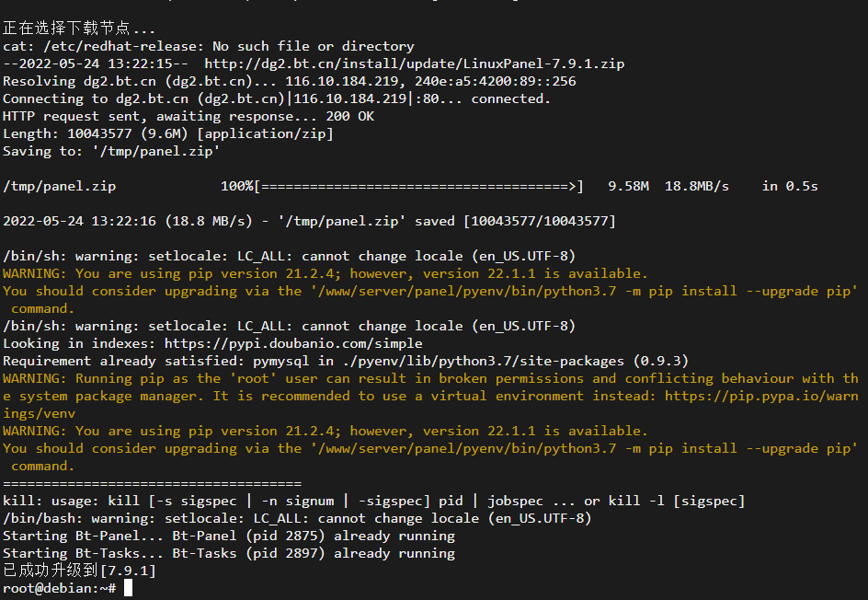
Task: Click the LinuxPanel-7.9.1.zip download URL
Action: click(414, 63)
